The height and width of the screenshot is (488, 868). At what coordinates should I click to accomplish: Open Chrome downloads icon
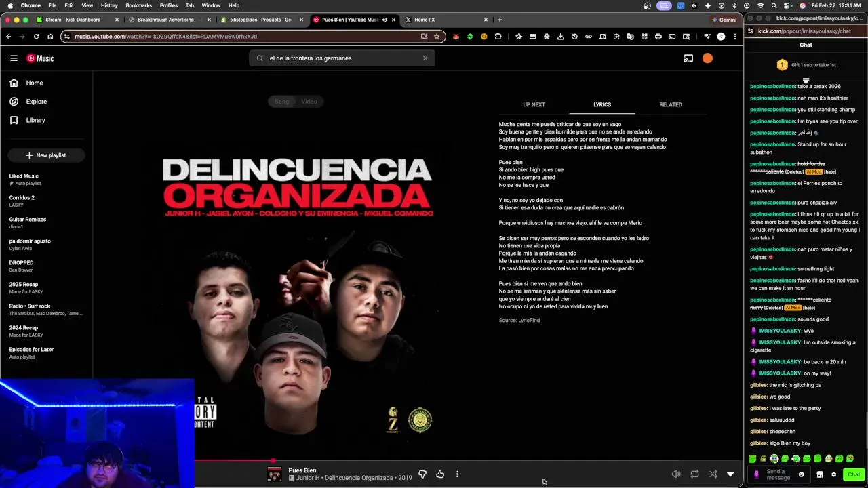pyautogui.click(x=561, y=37)
